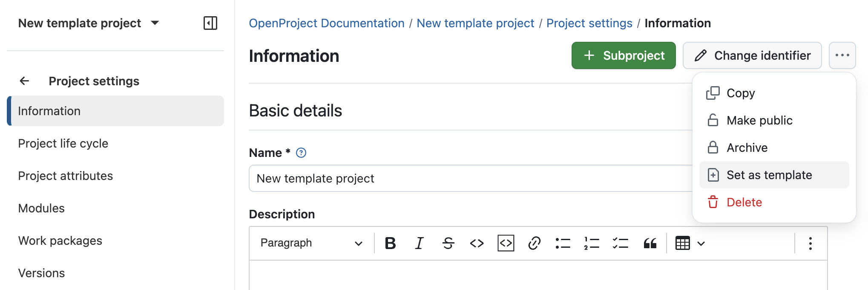The height and width of the screenshot is (290, 868).
Task: Show more editor toolbar items
Action: [x=810, y=243]
